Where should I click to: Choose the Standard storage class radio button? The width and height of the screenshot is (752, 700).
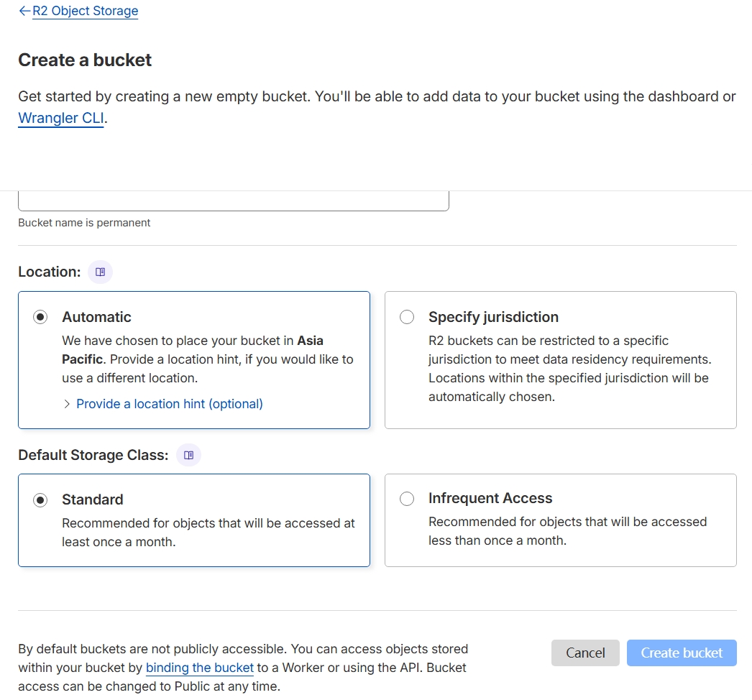[41, 499]
